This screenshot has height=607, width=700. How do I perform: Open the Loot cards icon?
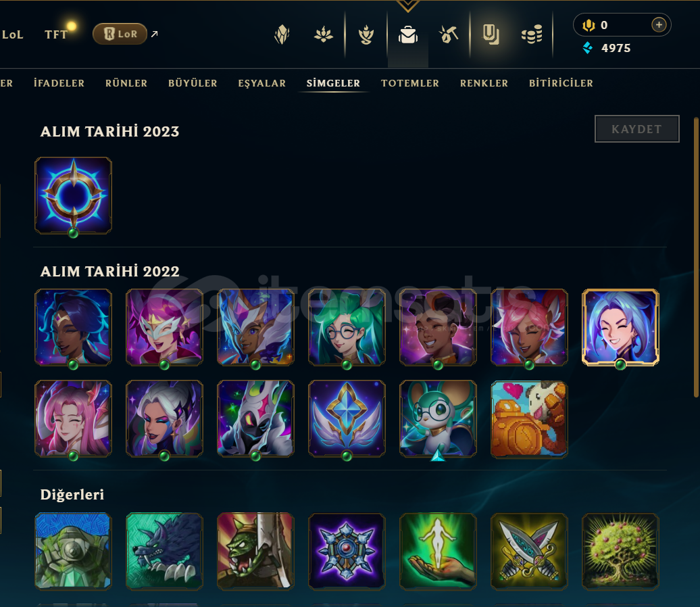(491, 34)
